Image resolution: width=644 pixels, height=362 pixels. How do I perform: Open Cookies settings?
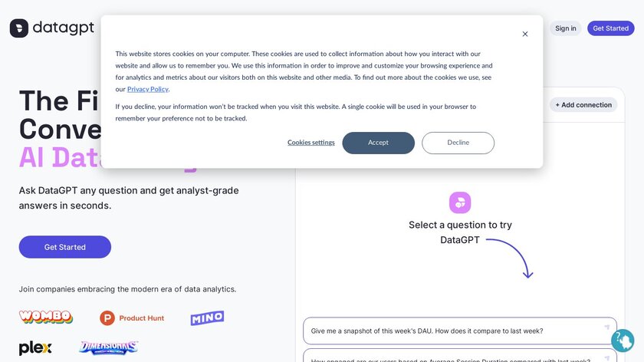tap(311, 143)
